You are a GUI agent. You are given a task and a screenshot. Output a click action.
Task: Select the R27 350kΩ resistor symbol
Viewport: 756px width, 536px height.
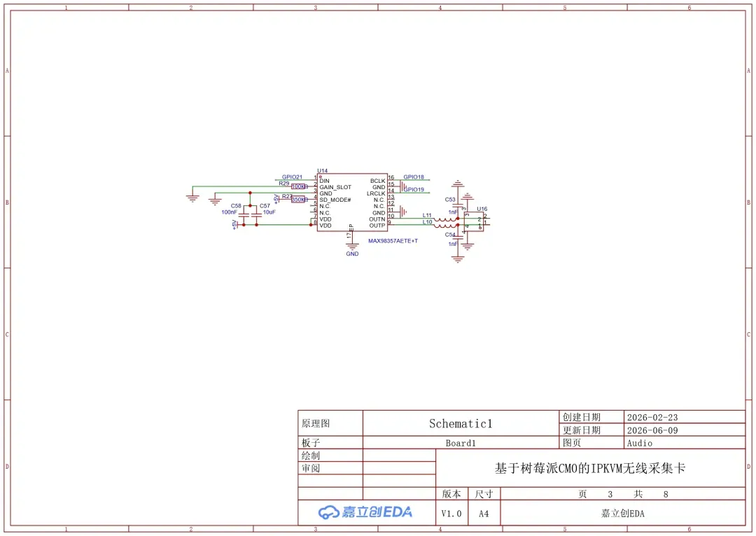click(x=299, y=199)
